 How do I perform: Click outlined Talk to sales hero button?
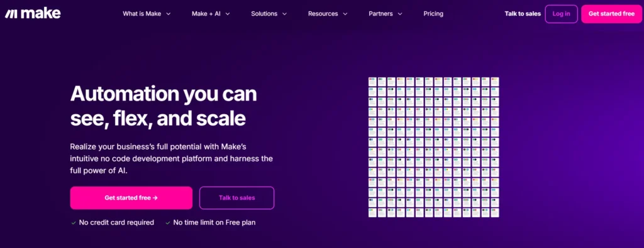click(x=236, y=198)
